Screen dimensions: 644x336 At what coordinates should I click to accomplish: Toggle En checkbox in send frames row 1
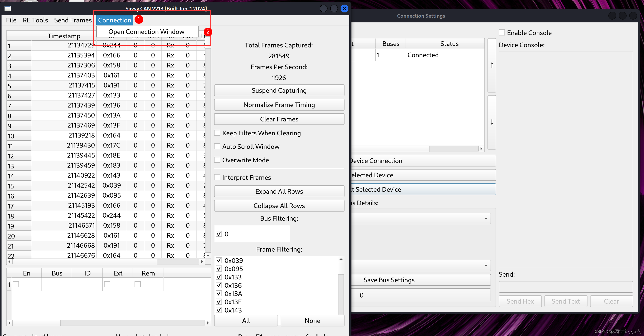(x=16, y=284)
